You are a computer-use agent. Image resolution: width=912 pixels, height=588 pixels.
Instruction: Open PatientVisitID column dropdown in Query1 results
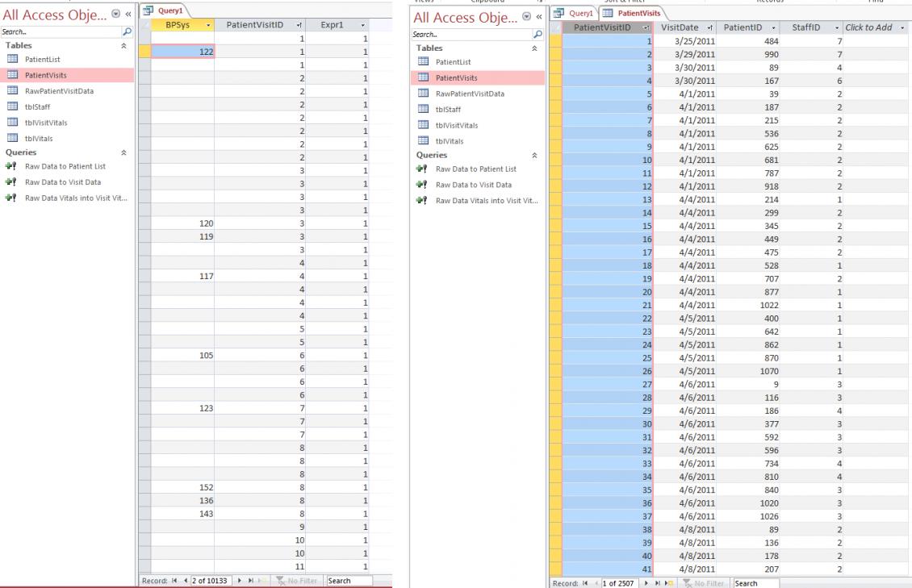click(299, 25)
